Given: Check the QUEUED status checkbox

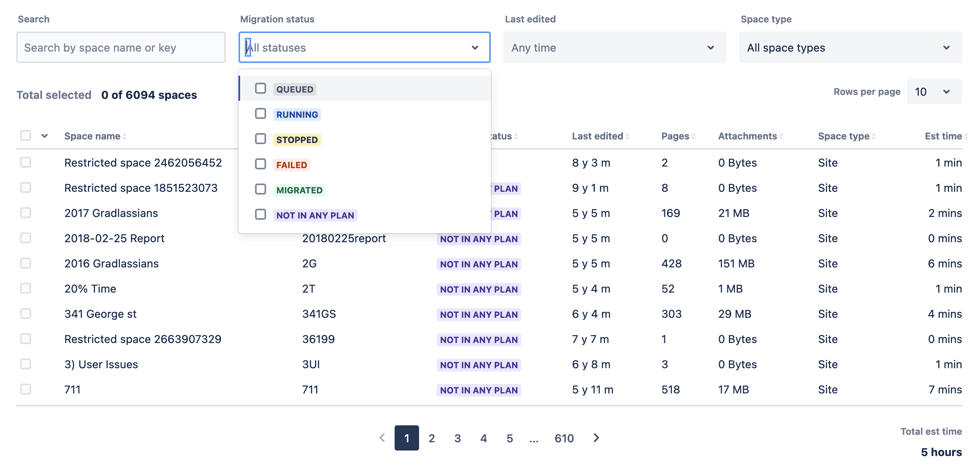Looking at the screenshot, I should point(261,89).
